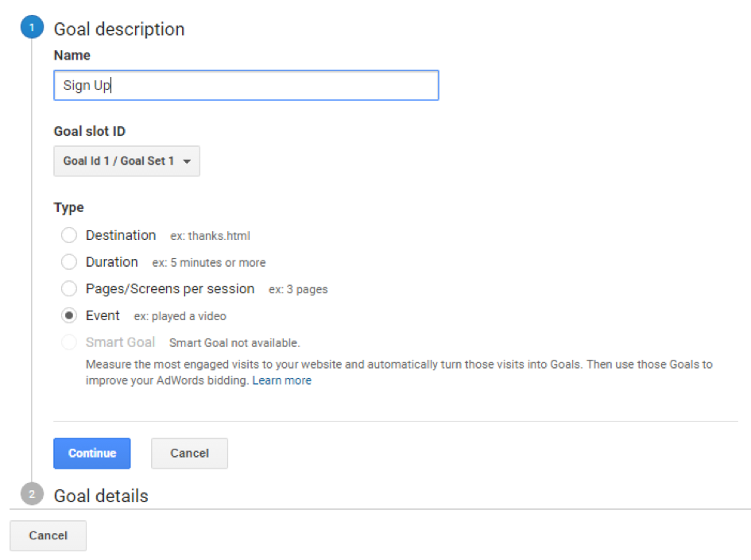Select the Duration goal type
Viewport: 751px width, 560px height.
click(69, 262)
